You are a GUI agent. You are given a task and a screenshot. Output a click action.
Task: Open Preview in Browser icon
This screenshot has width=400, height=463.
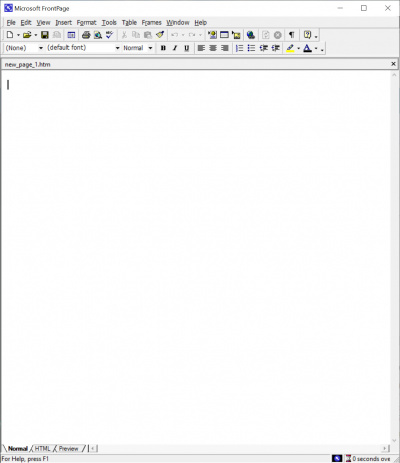(98, 35)
